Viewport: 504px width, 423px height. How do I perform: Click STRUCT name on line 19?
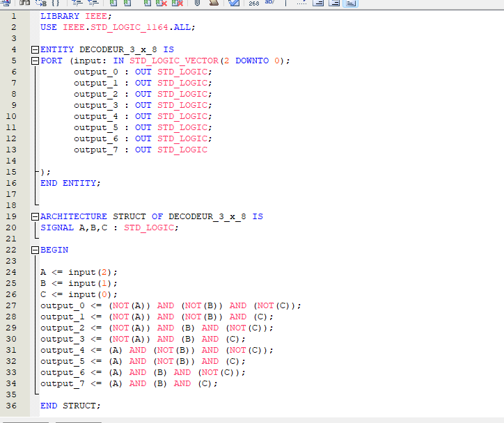point(129,216)
